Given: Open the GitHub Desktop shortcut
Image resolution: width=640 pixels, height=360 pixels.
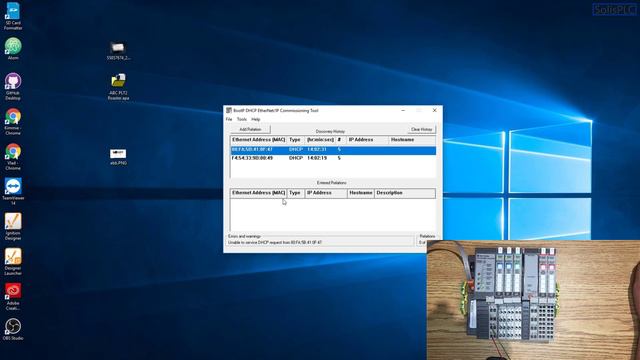Looking at the screenshot, I should pyautogui.click(x=13, y=86).
